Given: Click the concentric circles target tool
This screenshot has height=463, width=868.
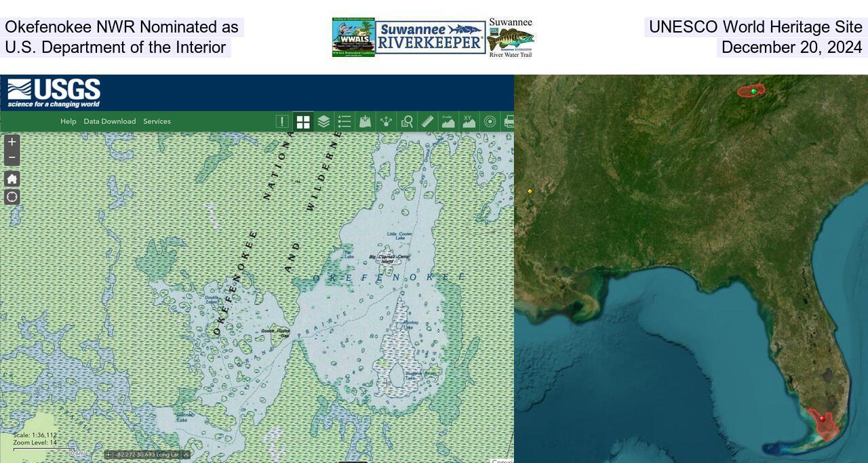Looking at the screenshot, I should tap(490, 121).
